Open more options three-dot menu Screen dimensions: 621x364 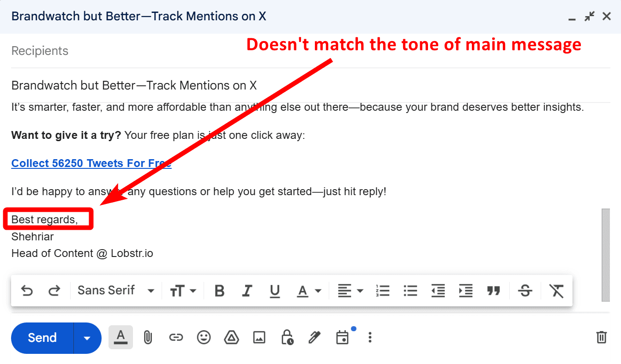(x=369, y=338)
